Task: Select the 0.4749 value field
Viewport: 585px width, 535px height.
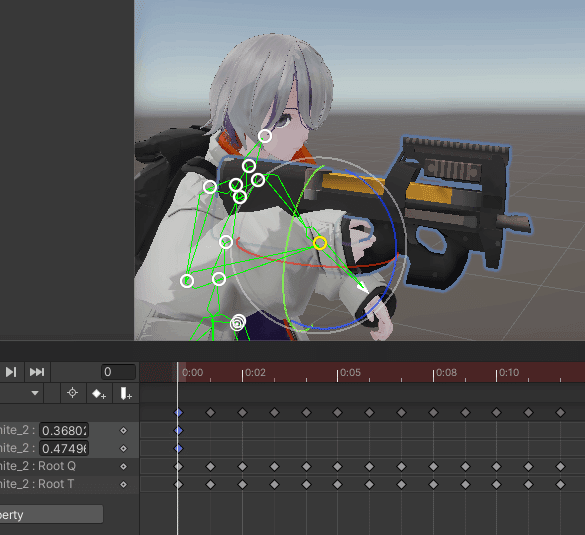Action: (64, 448)
